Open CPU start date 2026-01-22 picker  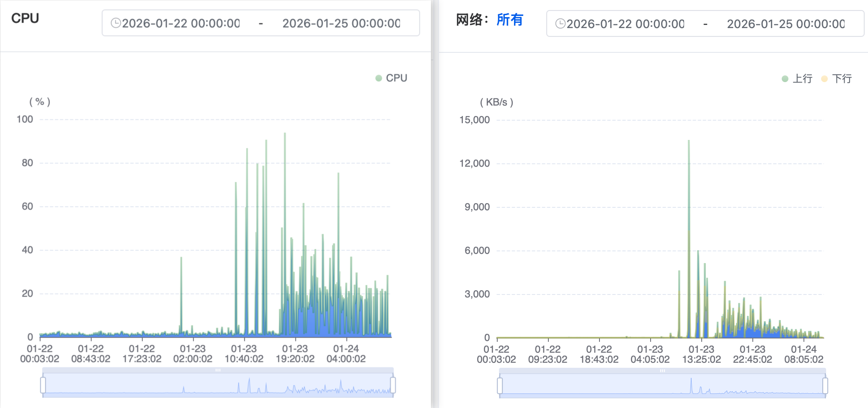point(181,23)
